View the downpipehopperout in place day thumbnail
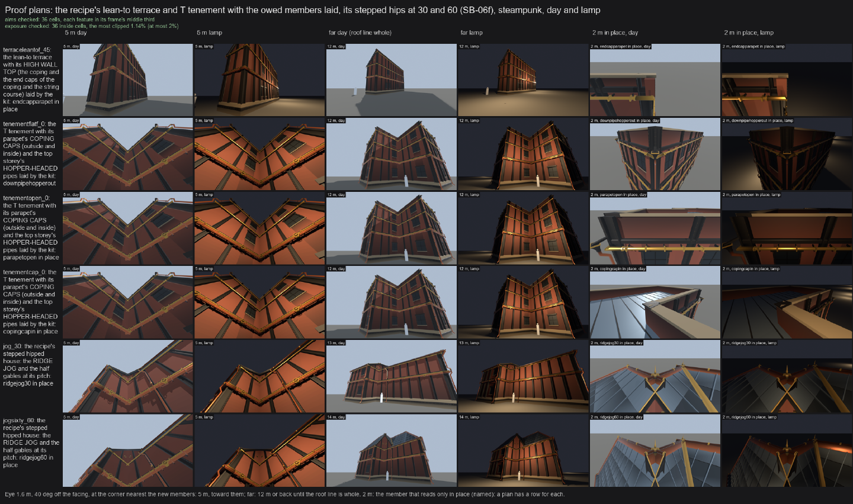Screen dimensions: 853x504 coord(655,154)
